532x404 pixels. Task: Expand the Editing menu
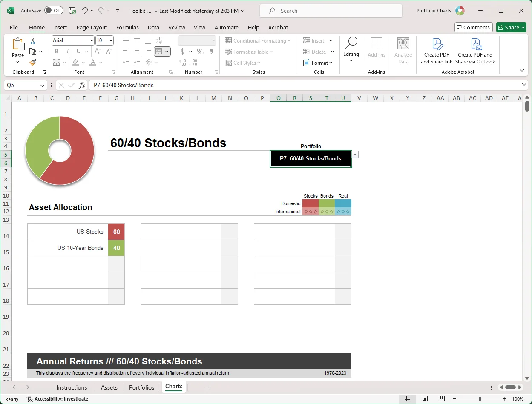351,50
